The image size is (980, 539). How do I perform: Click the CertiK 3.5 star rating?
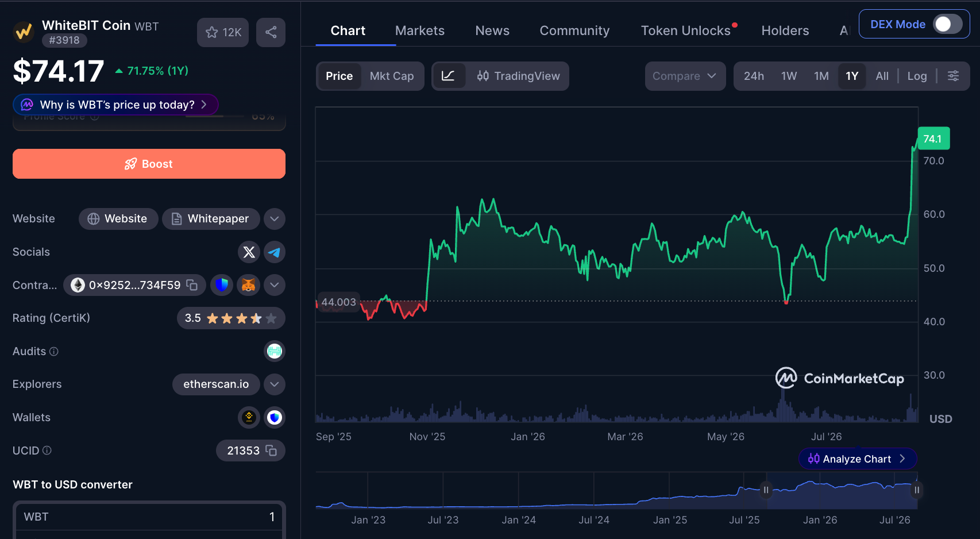[231, 318]
